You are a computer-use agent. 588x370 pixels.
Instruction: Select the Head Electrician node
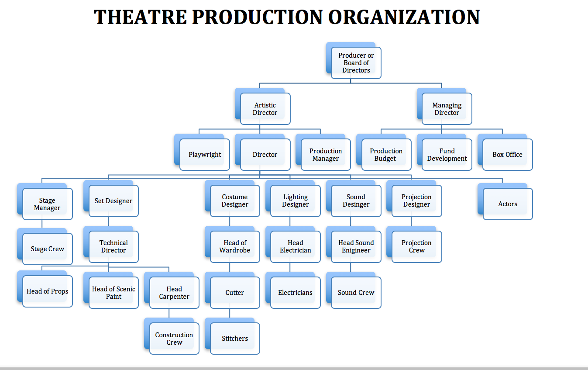[x=296, y=247]
